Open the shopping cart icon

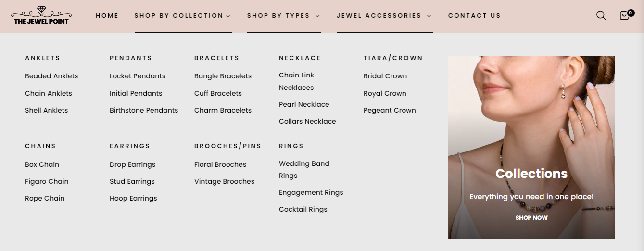click(x=625, y=15)
